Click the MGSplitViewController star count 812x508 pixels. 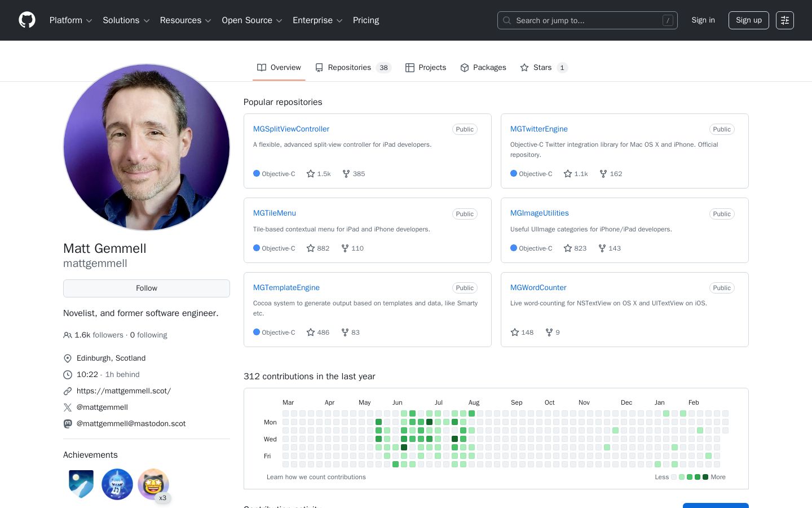[319, 174]
